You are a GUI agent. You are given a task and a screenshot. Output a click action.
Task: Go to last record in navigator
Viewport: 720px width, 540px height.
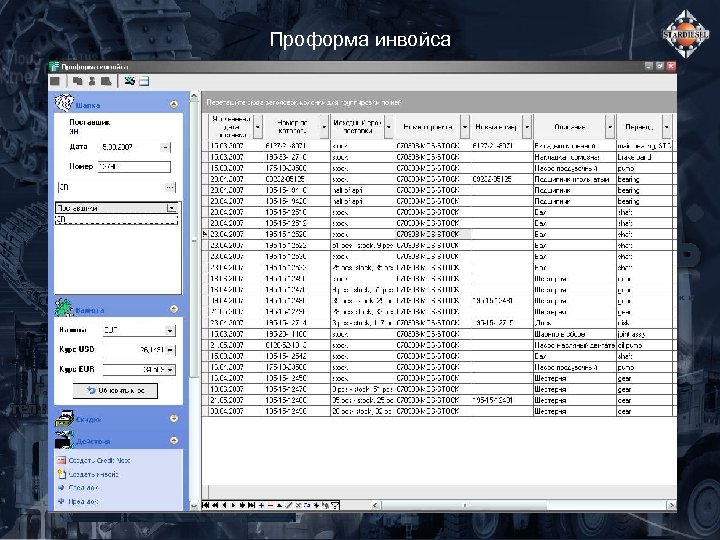[251, 505]
